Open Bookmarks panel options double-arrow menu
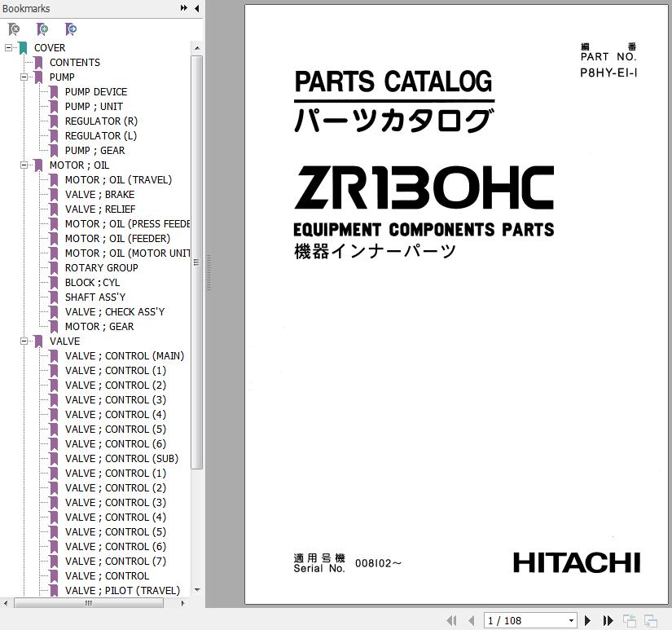The height and width of the screenshot is (630, 672). [x=184, y=8]
